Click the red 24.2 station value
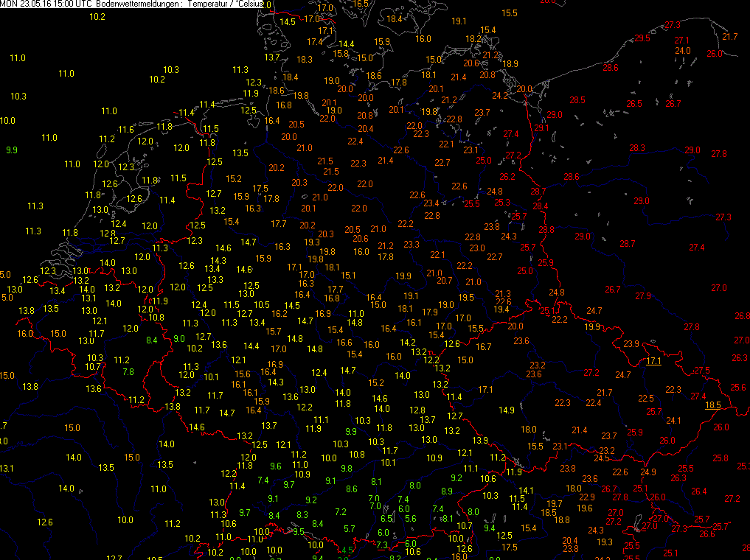 click(499, 96)
